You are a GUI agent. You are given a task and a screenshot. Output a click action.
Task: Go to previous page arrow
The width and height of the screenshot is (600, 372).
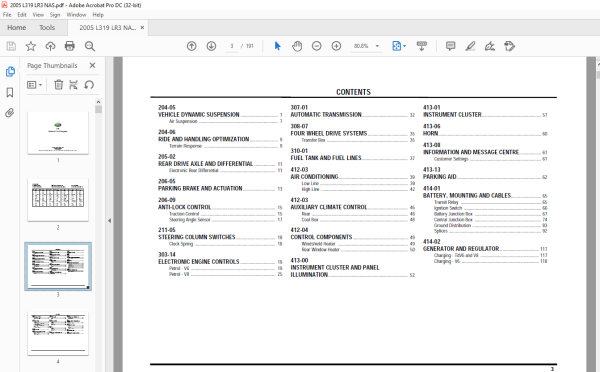click(192, 46)
